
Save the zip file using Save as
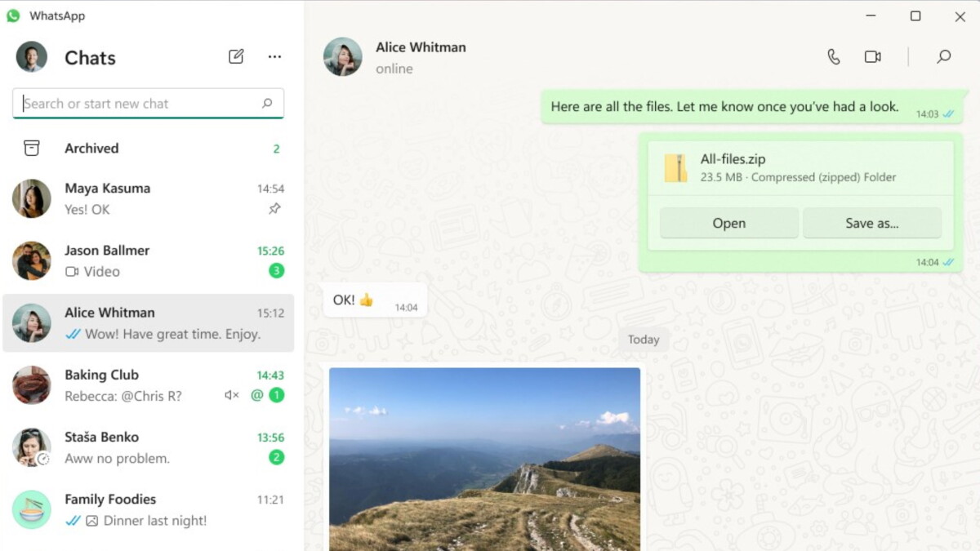click(872, 223)
